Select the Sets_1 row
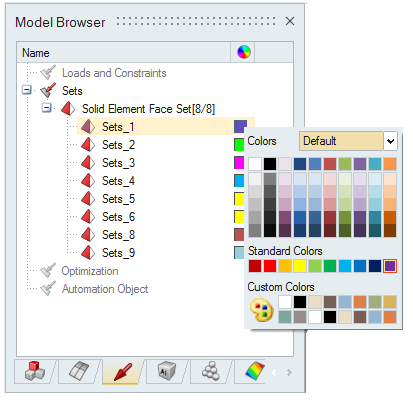This screenshot has width=413, height=414. 166,127
